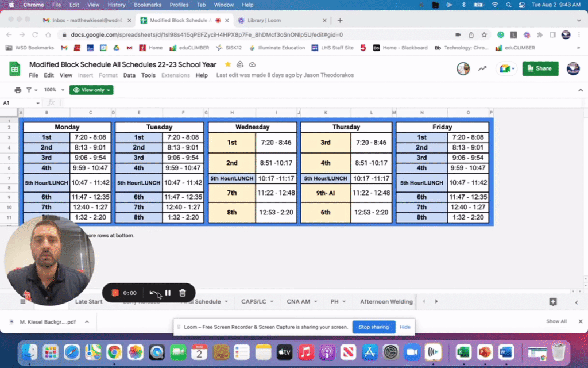Expand the M. Kiesel download item options
This screenshot has width=588, height=368.
[87, 322]
